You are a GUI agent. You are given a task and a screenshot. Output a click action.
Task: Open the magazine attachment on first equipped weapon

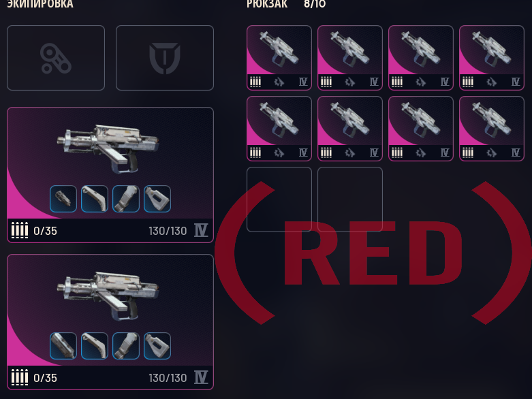(x=95, y=199)
